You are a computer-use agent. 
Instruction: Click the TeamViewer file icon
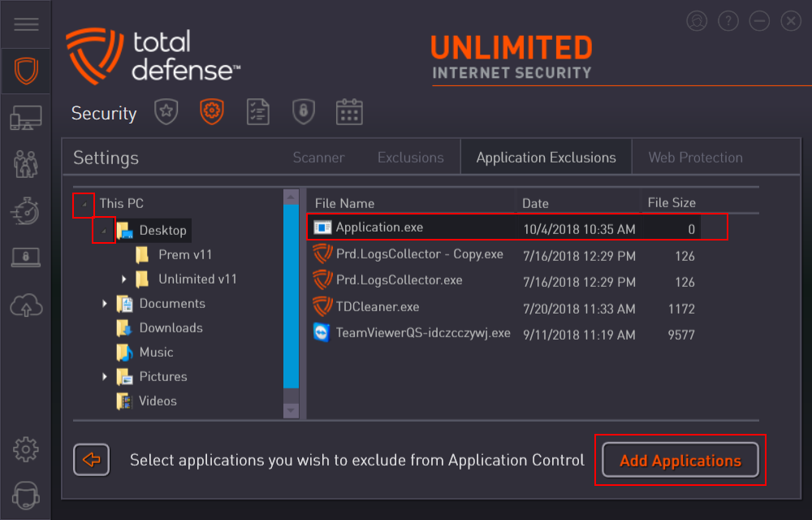(322, 333)
